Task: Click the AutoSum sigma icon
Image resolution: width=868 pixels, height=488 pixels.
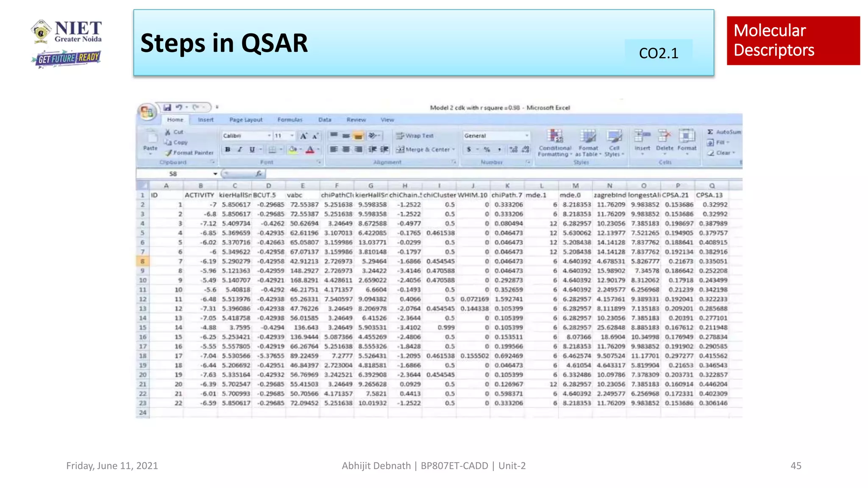Action: click(x=710, y=132)
